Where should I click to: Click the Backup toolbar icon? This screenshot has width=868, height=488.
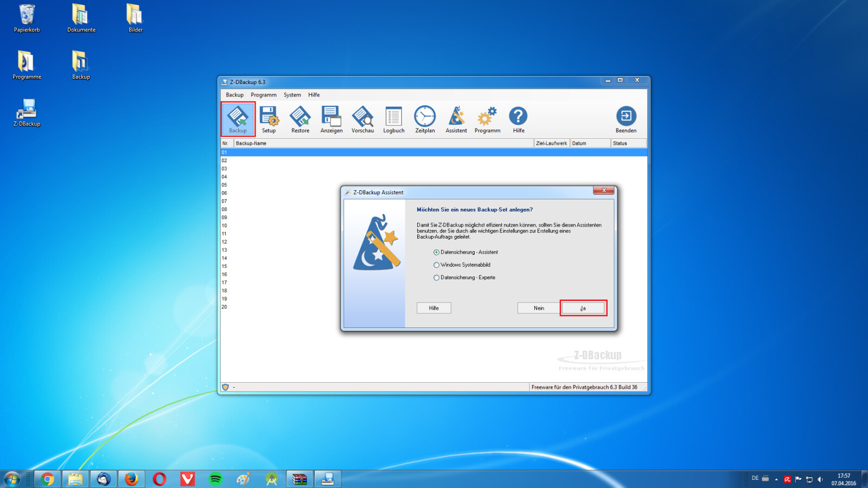[238, 118]
